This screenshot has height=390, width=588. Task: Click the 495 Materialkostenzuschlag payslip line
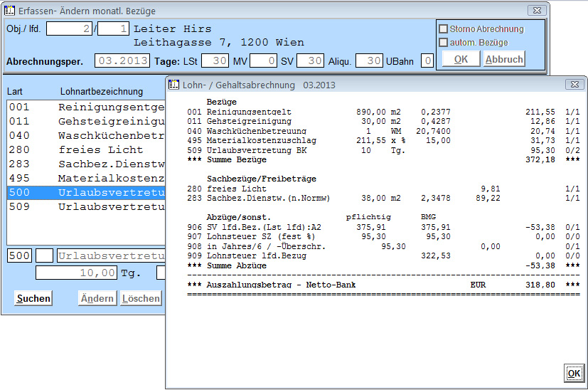(383, 140)
